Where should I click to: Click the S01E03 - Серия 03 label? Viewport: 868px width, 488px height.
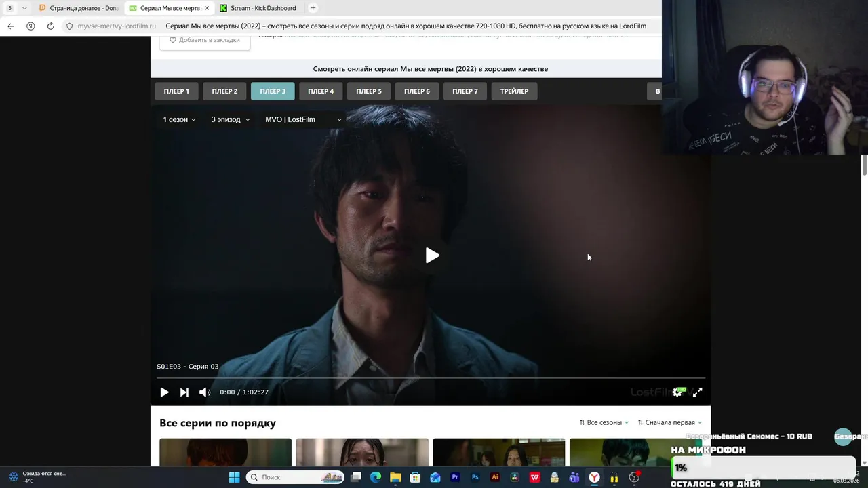tap(188, 367)
